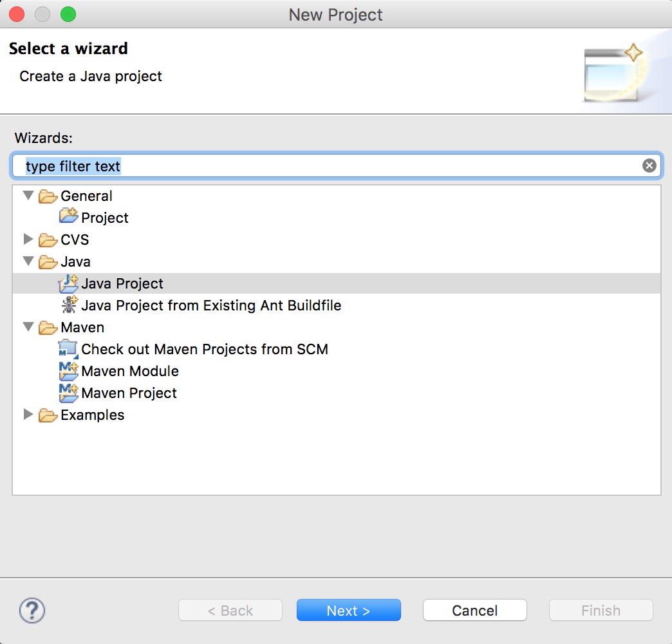Expand the CVS category

[x=28, y=239]
